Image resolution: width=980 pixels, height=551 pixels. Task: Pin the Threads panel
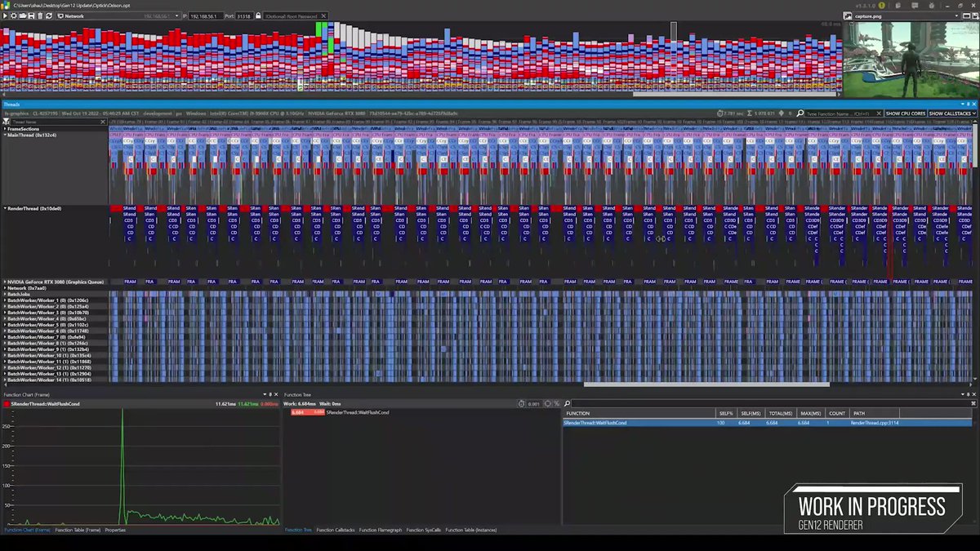pyautogui.click(x=969, y=104)
